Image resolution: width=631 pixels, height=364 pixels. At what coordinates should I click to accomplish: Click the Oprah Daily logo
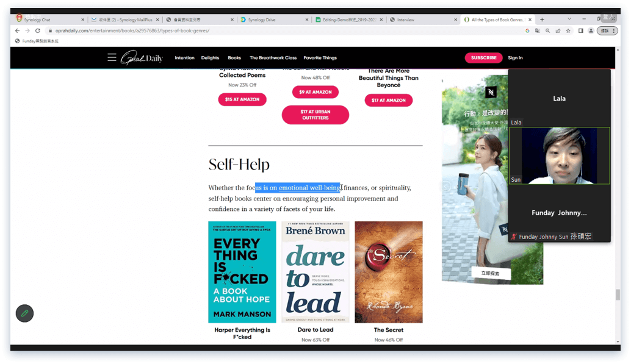click(142, 58)
